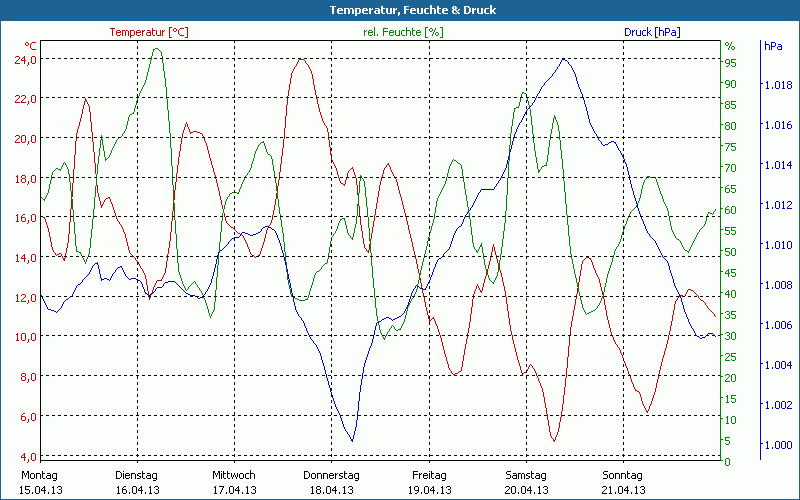The height and width of the screenshot is (500, 800).
Task: Click the '8,0' temperature axis value
Action: (x=29, y=377)
